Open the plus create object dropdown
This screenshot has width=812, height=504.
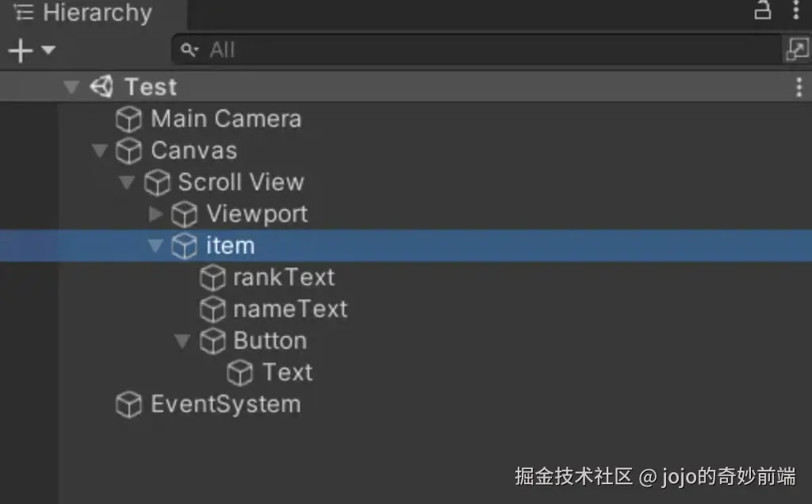pos(30,51)
